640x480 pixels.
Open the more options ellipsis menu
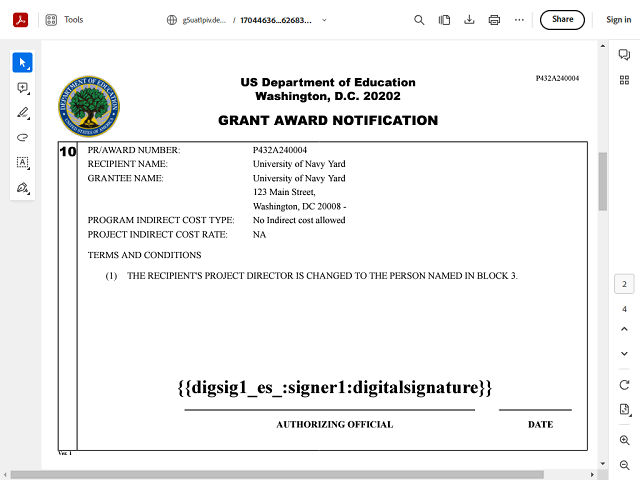(519, 20)
